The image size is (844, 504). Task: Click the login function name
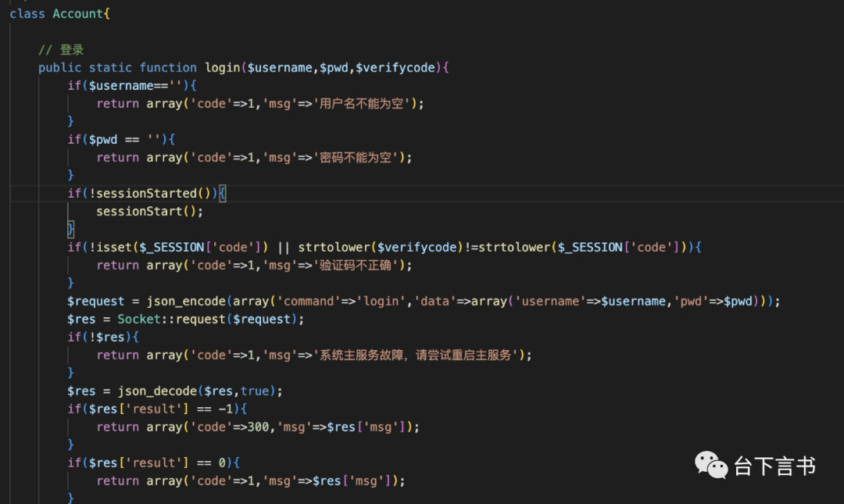[222, 68]
